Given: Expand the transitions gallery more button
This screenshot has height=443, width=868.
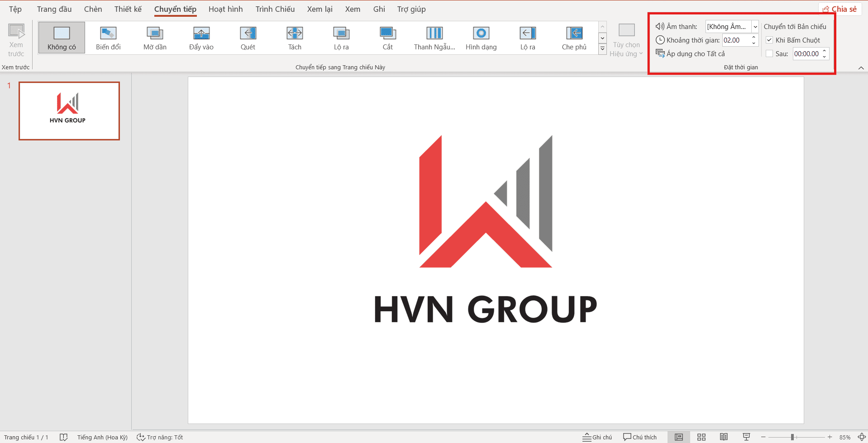Looking at the screenshot, I should (602, 49).
